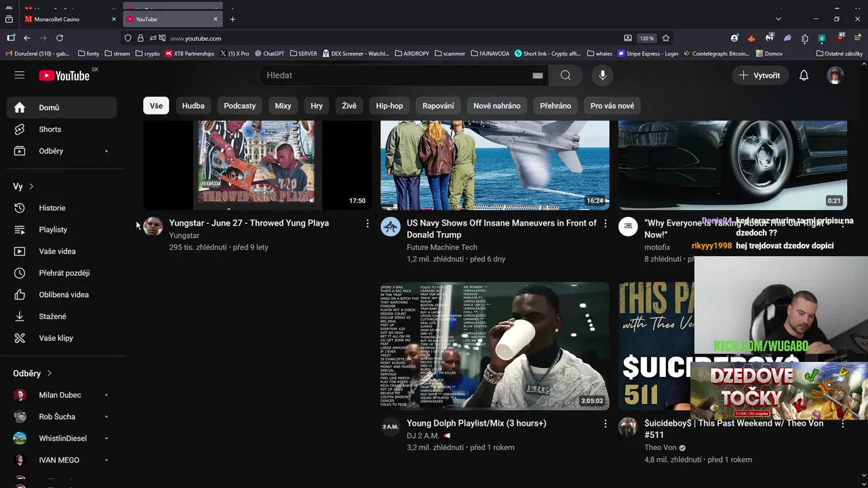
Task: Select the Podcasty filter chip
Action: point(240,106)
